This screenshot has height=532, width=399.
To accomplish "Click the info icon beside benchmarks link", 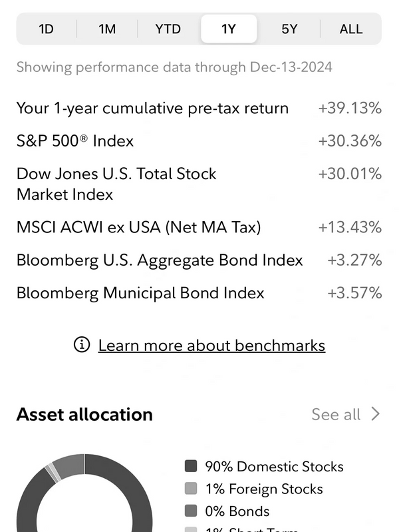I will [82, 345].
